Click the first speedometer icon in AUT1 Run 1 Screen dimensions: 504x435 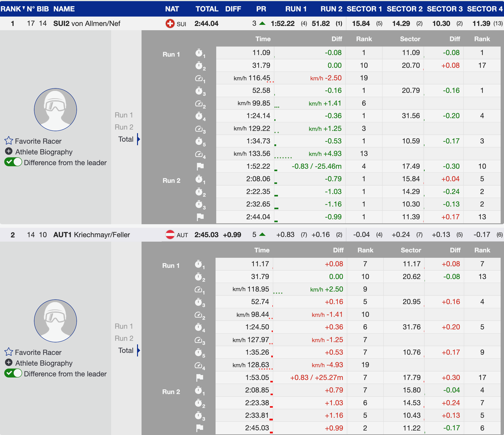coord(199,290)
